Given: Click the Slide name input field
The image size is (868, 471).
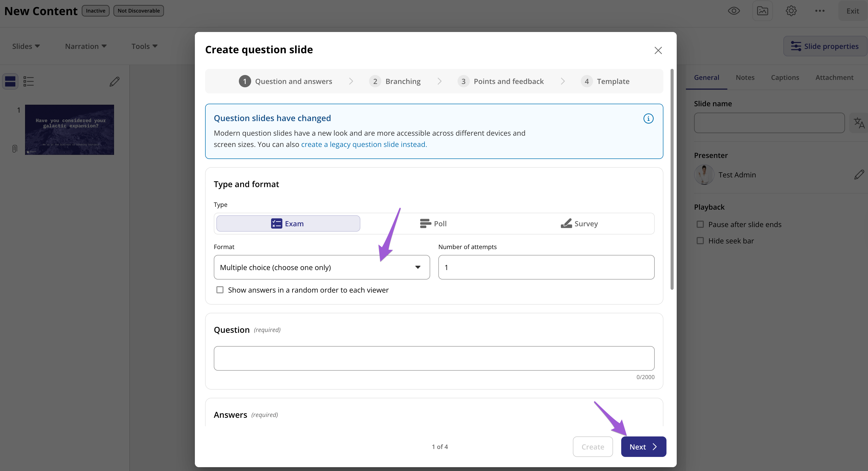Looking at the screenshot, I should (769, 123).
